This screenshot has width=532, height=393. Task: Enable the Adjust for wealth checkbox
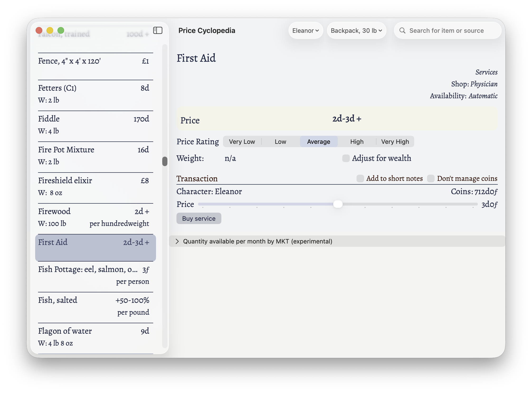346,158
